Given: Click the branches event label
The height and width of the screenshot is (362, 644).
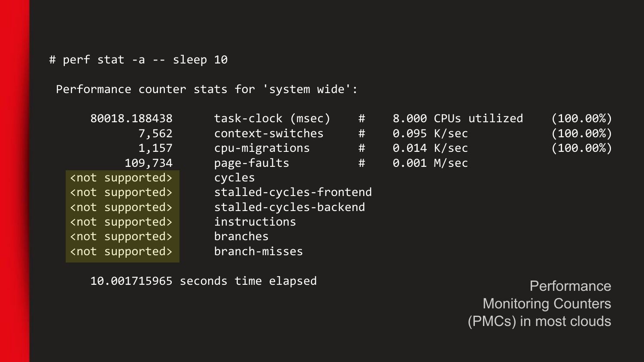Looking at the screenshot, I should [x=241, y=236].
